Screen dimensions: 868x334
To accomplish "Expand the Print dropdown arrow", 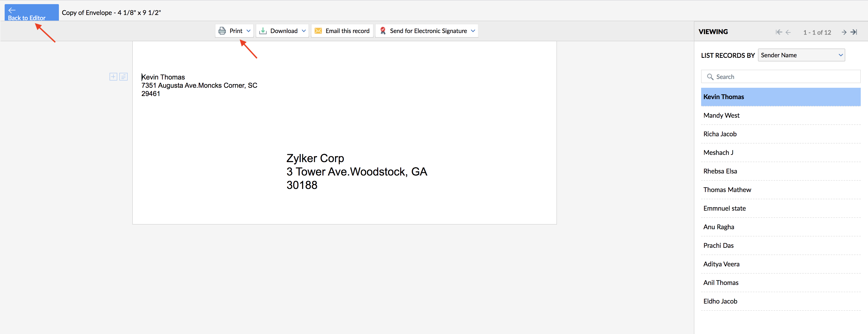I will [249, 31].
